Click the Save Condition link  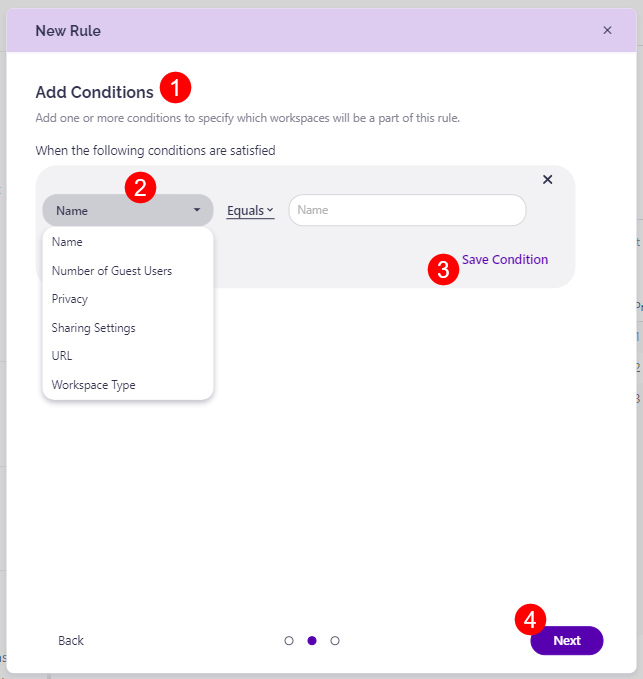(x=505, y=260)
